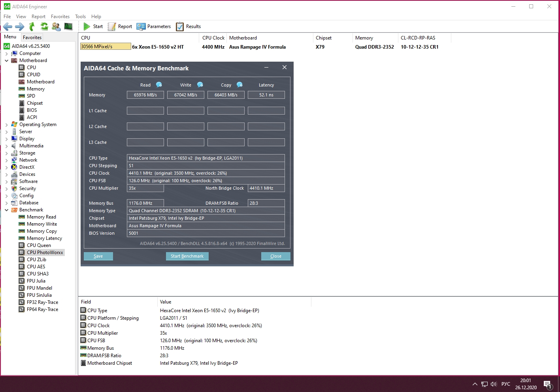Select the FPU Julia benchmark
Viewport: 560px width, 392px height.
pos(36,281)
